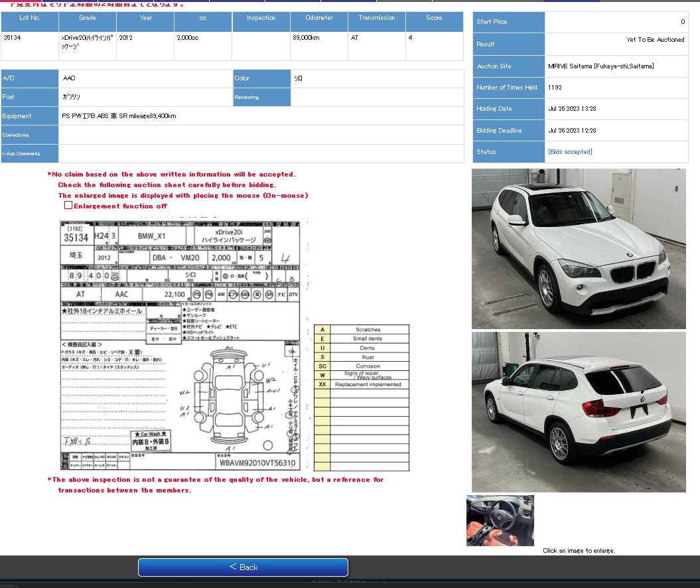700x588 pixels.
Task: Click the ABS icon on the auction sheet
Action: point(244,294)
